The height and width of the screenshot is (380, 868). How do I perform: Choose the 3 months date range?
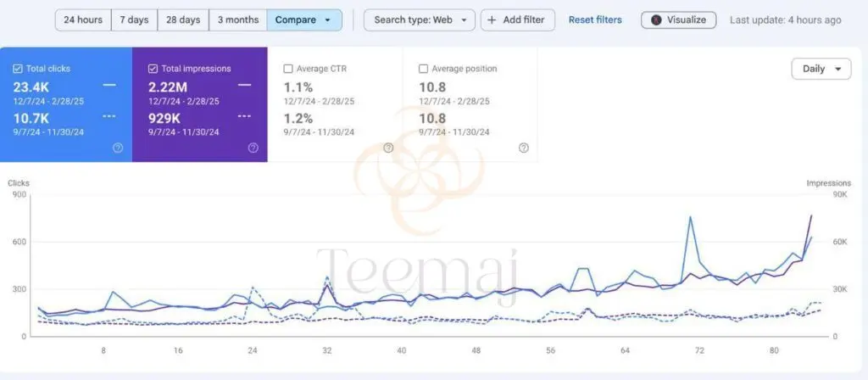coord(237,20)
